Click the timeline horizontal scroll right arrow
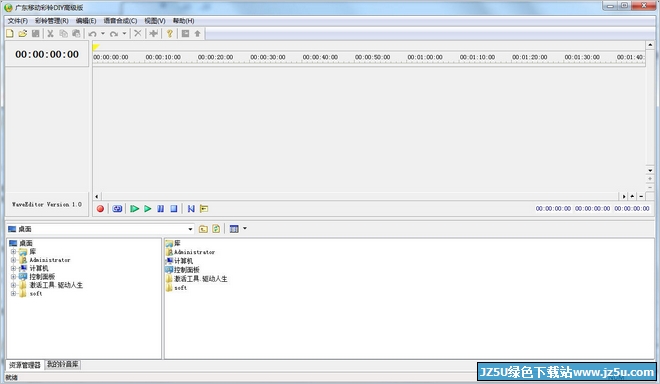This screenshot has height=384, width=660. click(x=624, y=196)
